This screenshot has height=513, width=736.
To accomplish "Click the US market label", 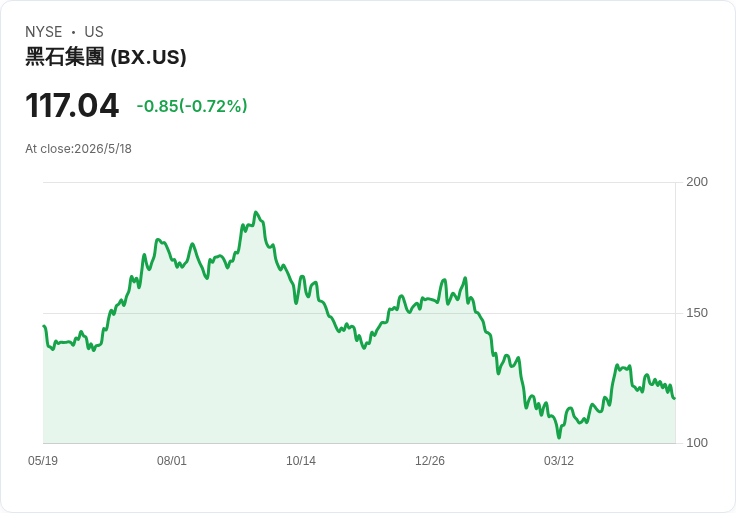I will click(94, 32).
